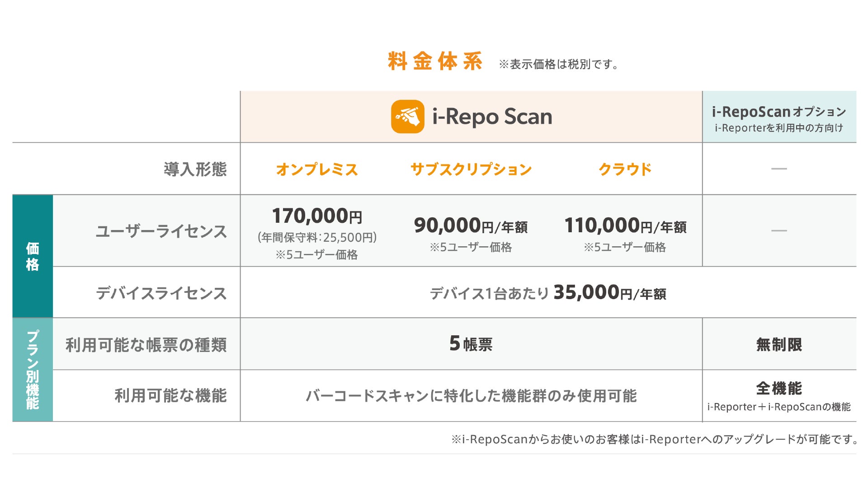Click the orange i-Repo Scan app icon
Image resolution: width=868 pixels, height=488 pixels.
point(407,117)
